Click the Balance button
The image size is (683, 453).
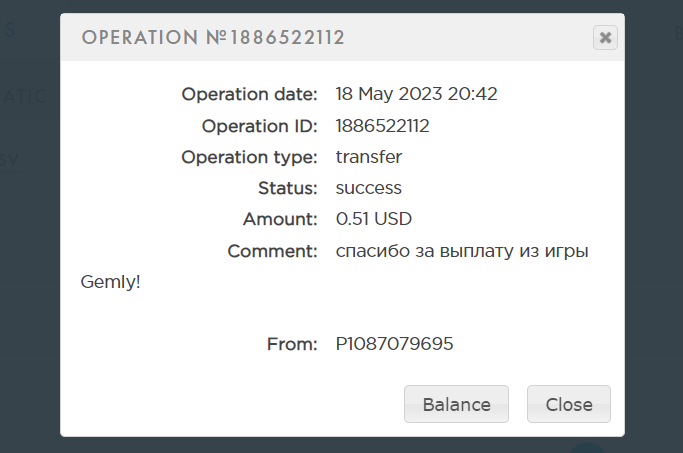pos(456,405)
